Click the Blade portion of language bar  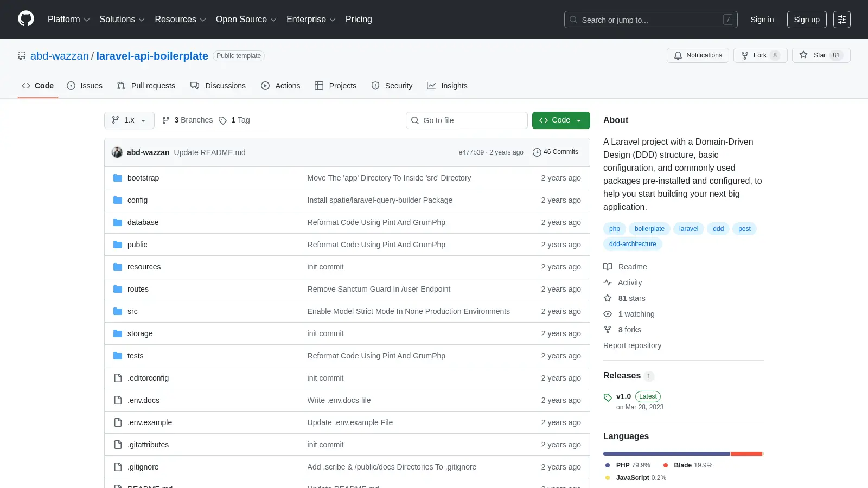(x=746, y=454)
